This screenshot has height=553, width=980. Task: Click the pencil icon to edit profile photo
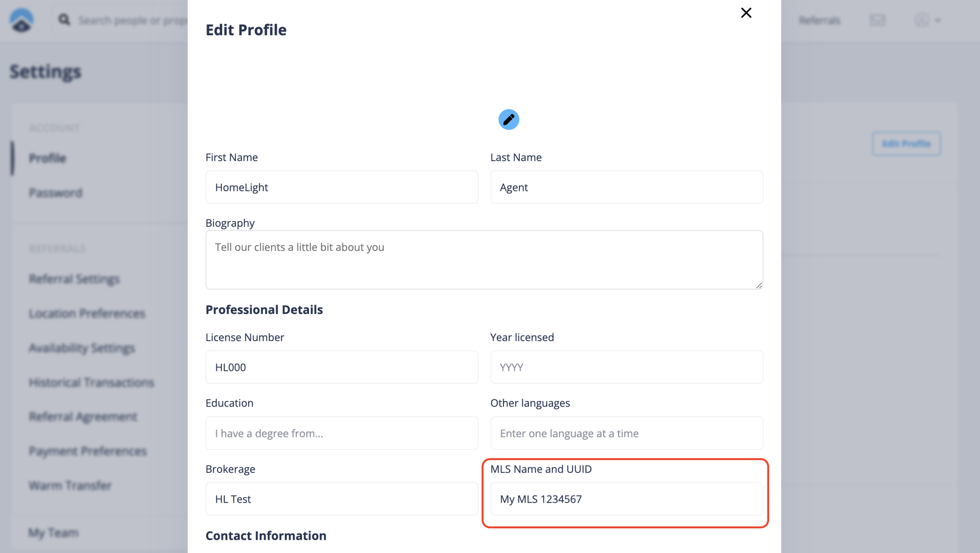click(x=509, y=119)
